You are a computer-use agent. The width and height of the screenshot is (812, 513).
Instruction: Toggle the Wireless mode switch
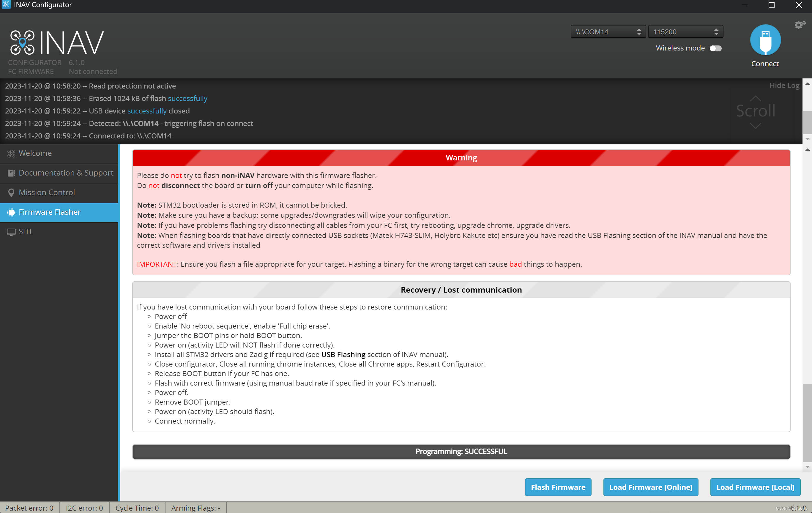click(715, 48)
